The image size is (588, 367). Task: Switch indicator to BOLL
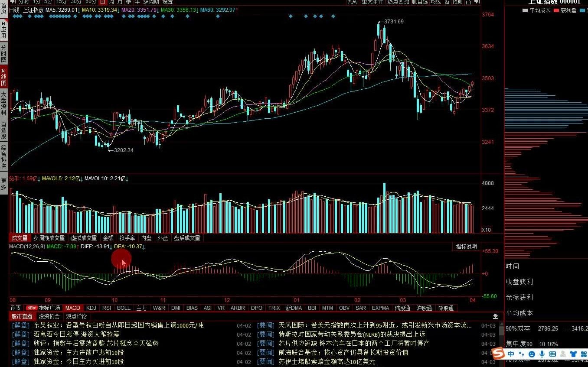tap(124, 308)
